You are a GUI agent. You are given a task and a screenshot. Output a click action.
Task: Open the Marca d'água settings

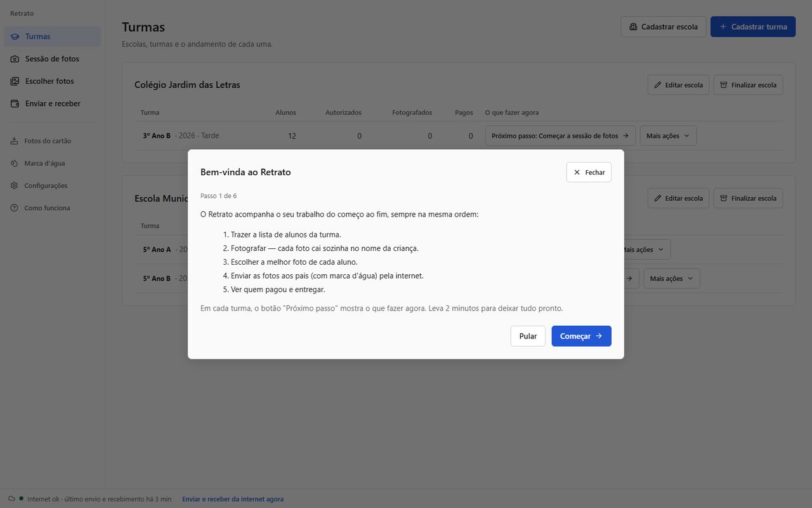coord(52,163)
